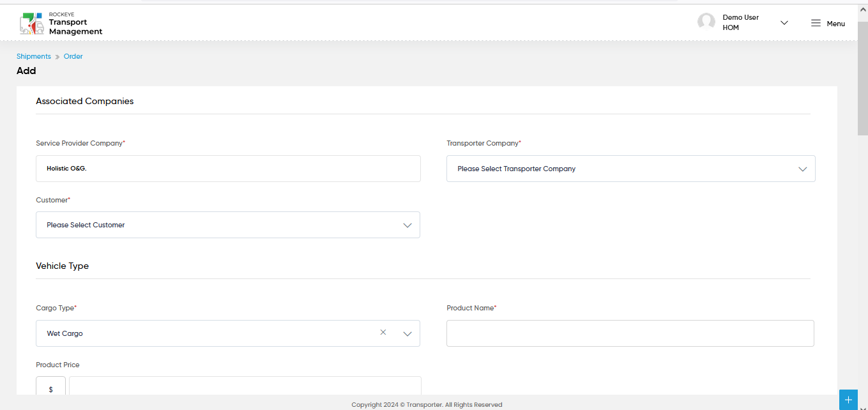868x410 pixels.
Task: Expand the user profile chevron beside Demo User
Action: pyautogui.click(x=784, y=23)
